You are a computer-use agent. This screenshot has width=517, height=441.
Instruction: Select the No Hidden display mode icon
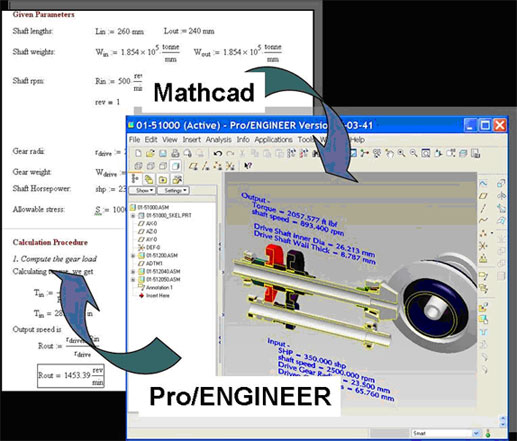pyautogui.click(x=163, y=166)
